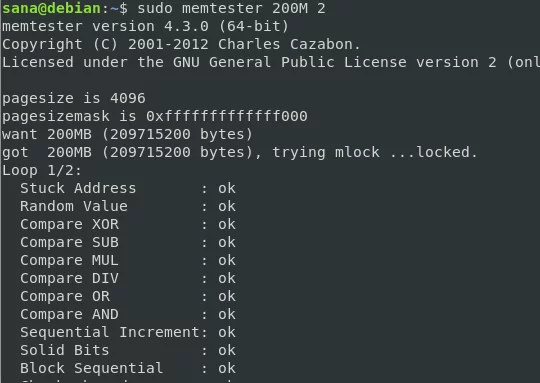
Task: Select the memtester version 4.3.0 line
Action: 145,27
